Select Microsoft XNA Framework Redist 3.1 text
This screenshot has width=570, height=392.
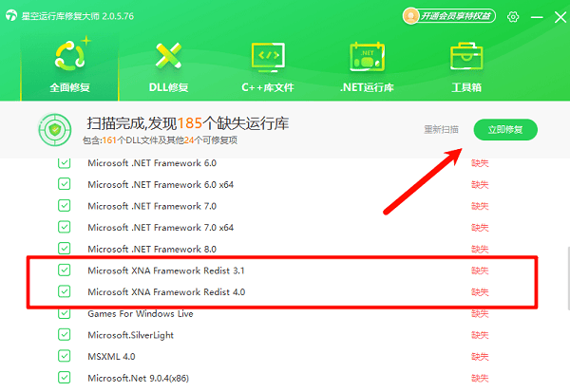(x=166, y=271)
